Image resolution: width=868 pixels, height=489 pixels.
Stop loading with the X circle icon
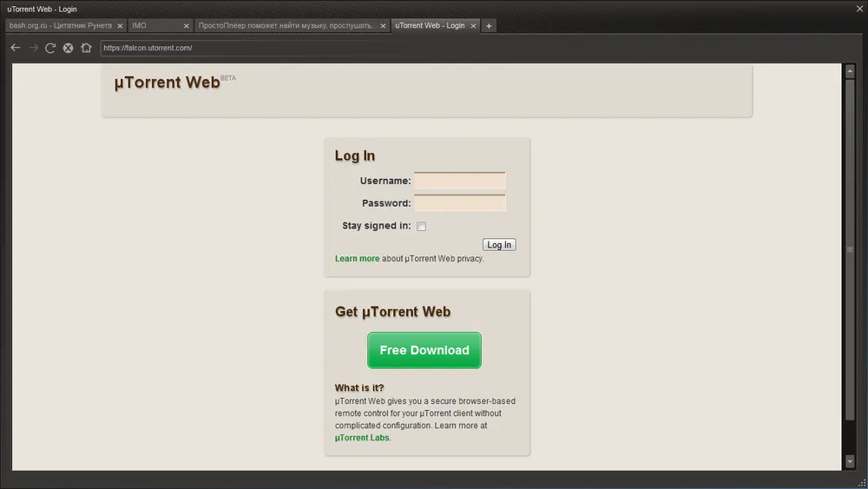tap(68, 48)
